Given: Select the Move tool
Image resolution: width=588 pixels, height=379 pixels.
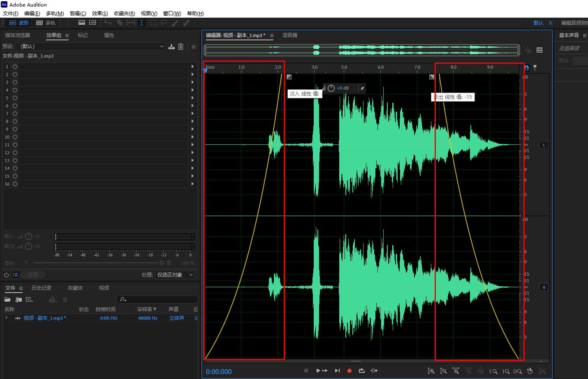Looking at the screenshot, I should [108, 23].
